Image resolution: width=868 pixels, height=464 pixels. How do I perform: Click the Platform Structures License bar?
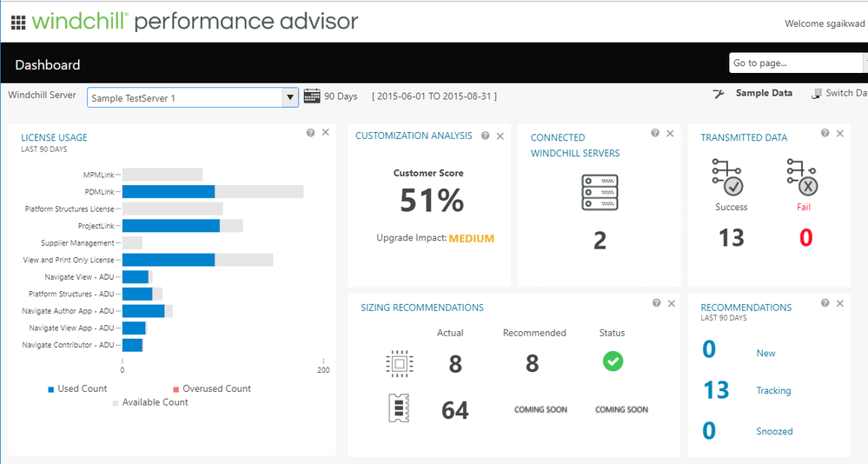(173, 209)
